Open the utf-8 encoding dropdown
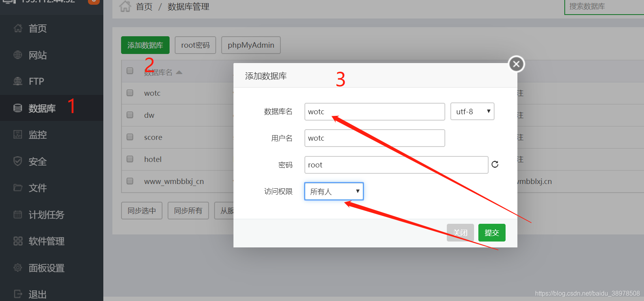Image resolution: width=644 pixels, height=301 pixels. [472, 111]
